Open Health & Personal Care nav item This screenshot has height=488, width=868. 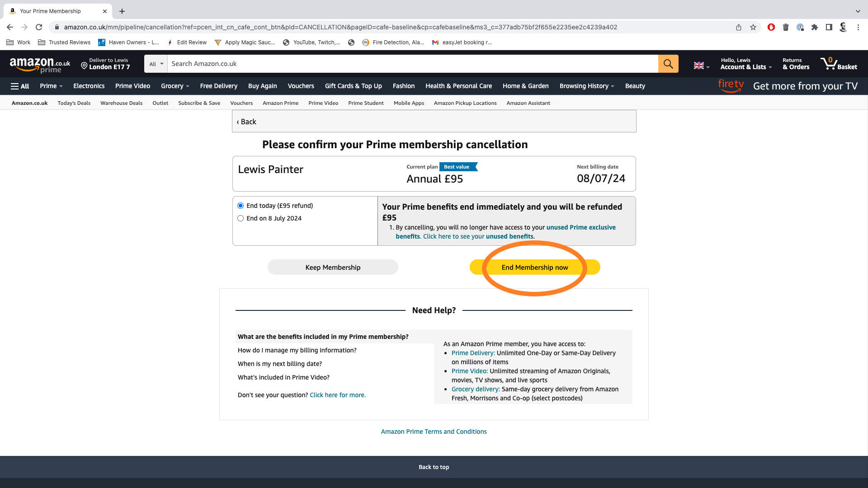458,86
